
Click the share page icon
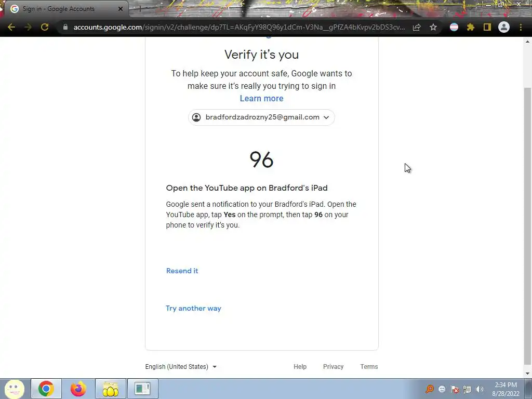[417, 27]
